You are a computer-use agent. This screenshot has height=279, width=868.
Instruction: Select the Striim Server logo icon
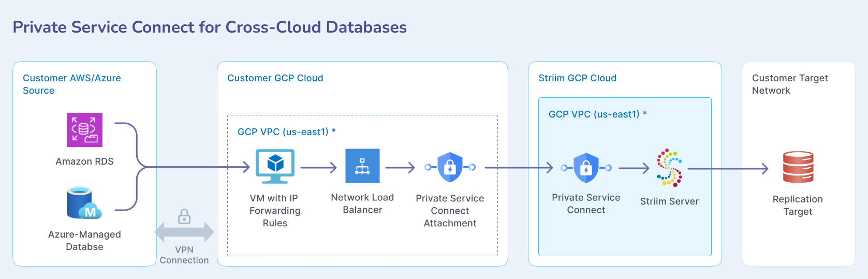(x=669, y=168)
